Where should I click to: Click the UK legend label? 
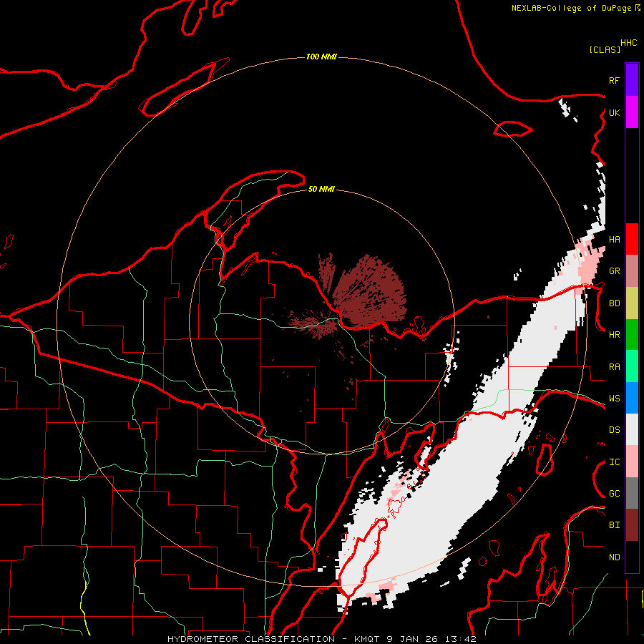click(x=614, y=113)
